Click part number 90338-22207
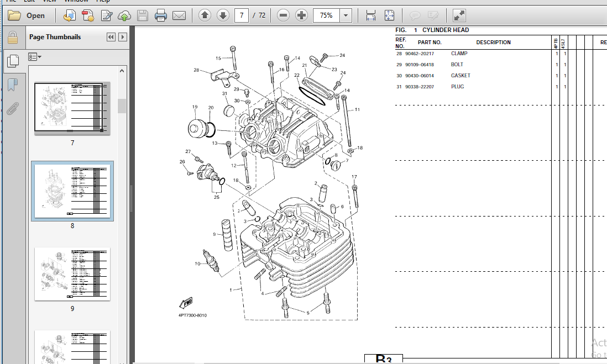Image resolution: width=607 pixels, height=364 pixels. tap(420, 87)
